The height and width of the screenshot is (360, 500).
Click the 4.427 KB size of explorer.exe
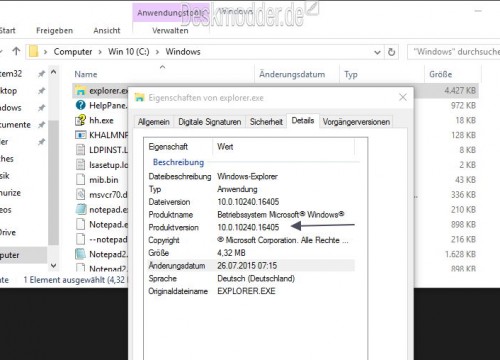[x=460, y=90]
